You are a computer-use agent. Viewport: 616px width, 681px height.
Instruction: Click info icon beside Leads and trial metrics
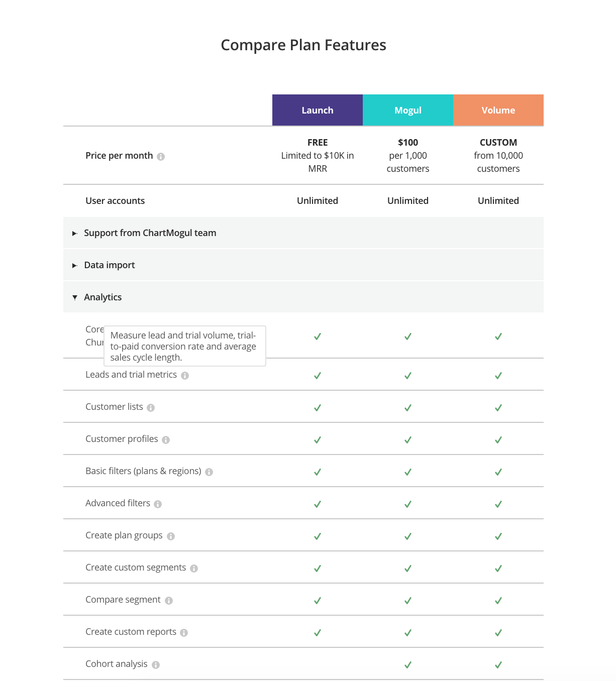(x=185, y=376)
